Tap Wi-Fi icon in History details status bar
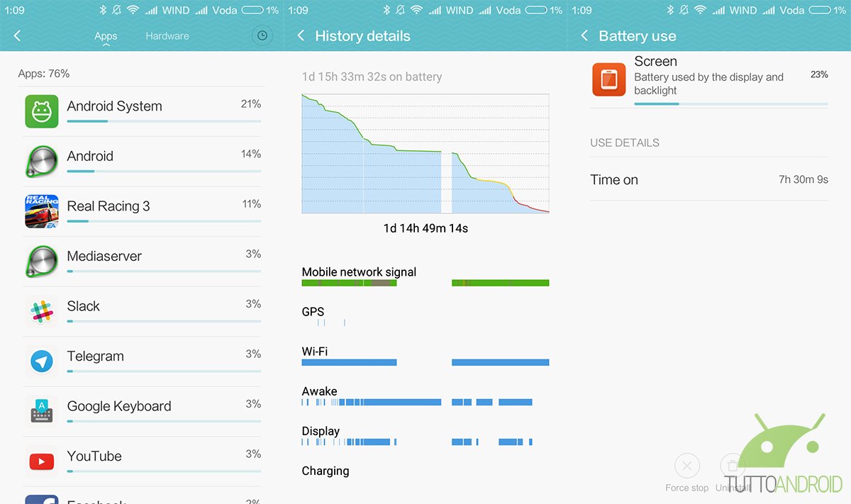The width and height of the screenshot is (851, 504). [x=416, y=10]
